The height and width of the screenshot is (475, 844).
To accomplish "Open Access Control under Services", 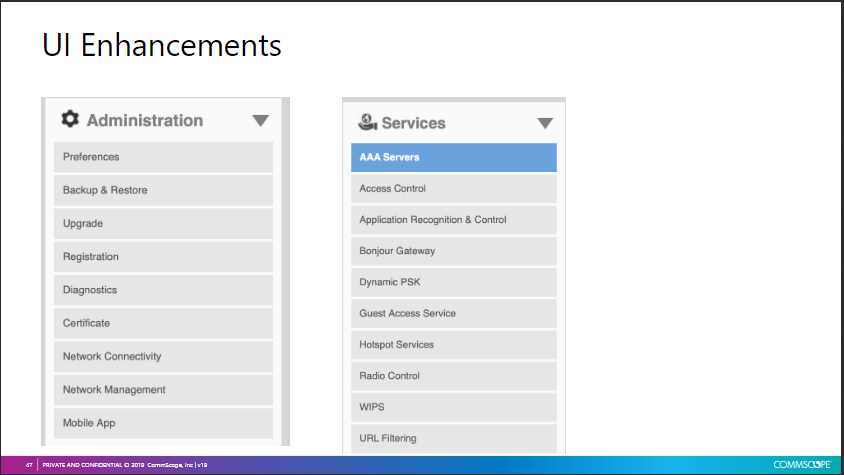I will (453, 189).
